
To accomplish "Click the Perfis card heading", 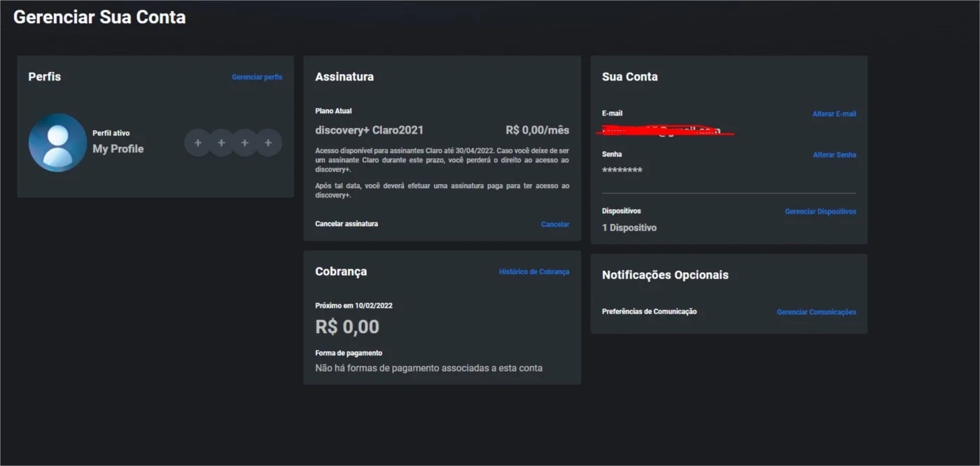I will pos(45,77).
